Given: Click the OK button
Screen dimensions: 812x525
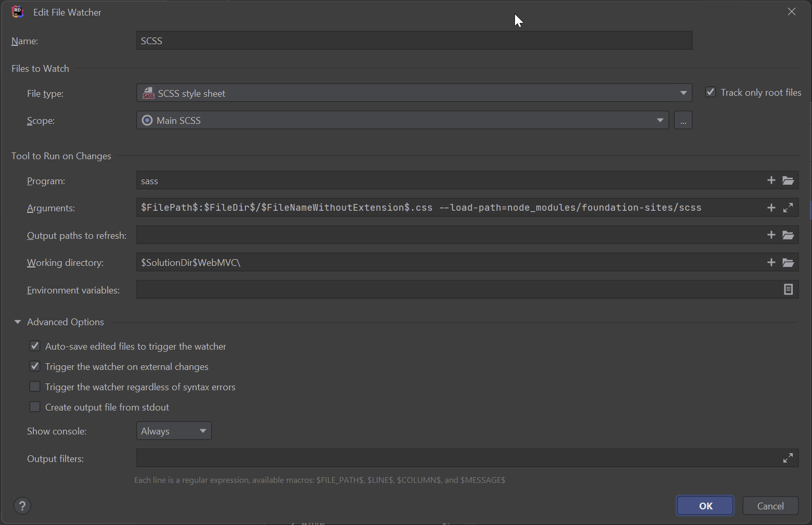Looking at the screenshot, I should 705,506.
